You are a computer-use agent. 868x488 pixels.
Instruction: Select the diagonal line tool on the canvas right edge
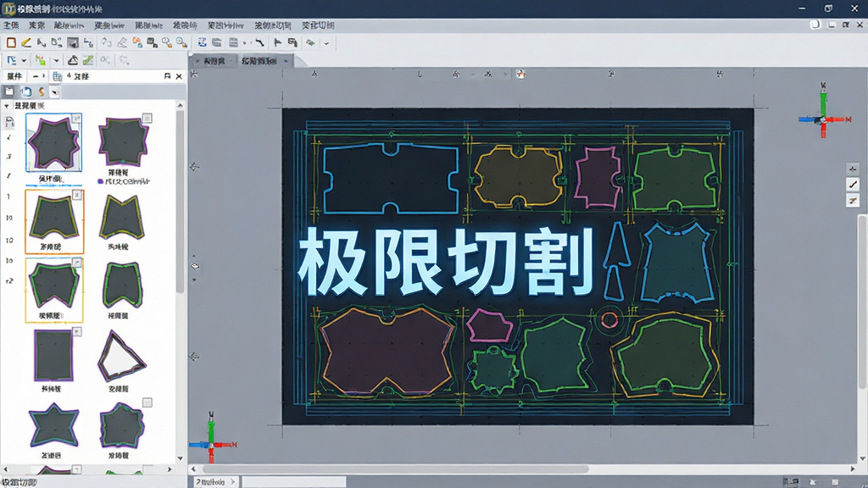853,184
